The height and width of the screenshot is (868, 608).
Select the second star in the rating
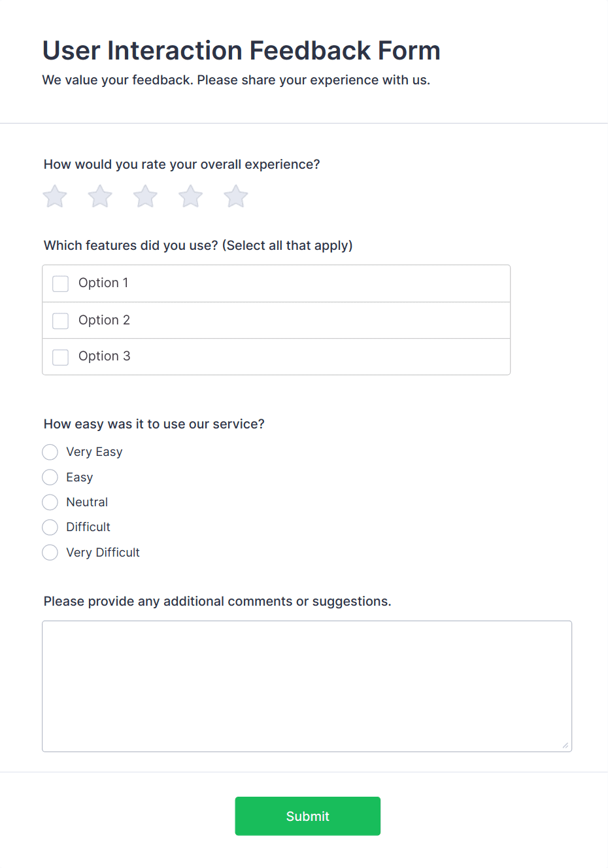(x=100, y=196)
